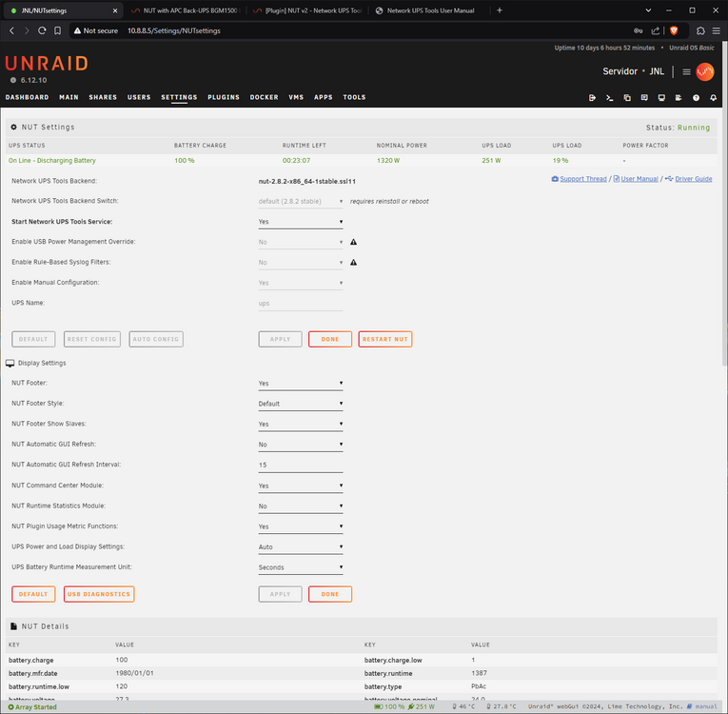Open the Support Thread link

[582, 179]
